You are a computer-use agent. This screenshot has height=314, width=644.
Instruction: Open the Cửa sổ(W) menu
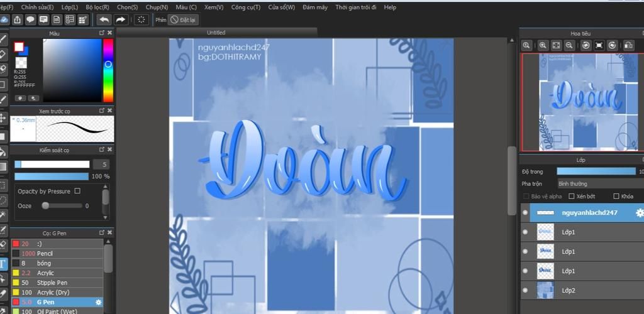(x=281, y=8)
